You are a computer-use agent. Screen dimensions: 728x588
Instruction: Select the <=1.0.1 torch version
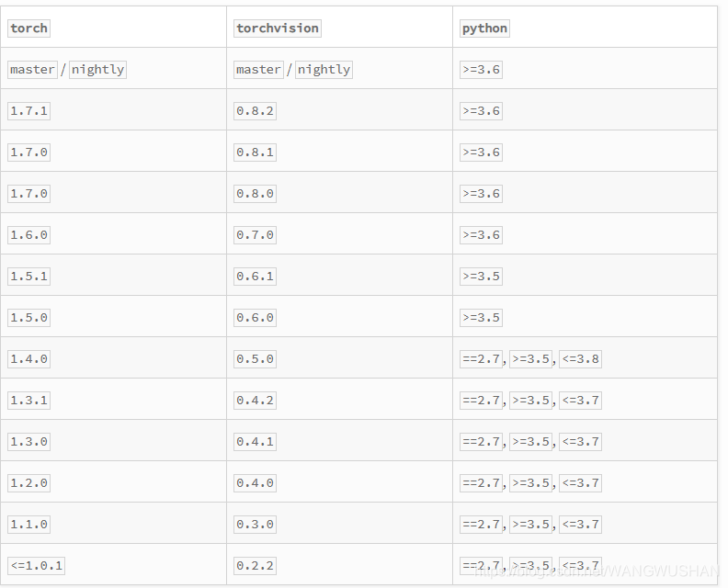(x=36, y=566)
